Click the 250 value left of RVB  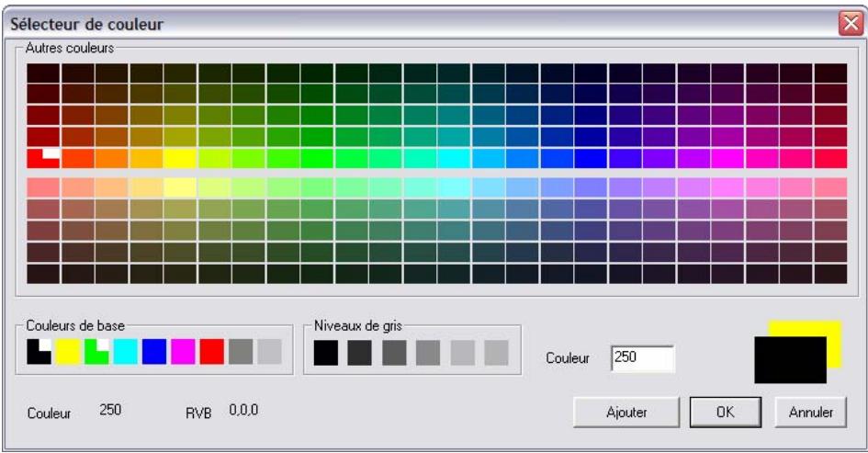110,410
